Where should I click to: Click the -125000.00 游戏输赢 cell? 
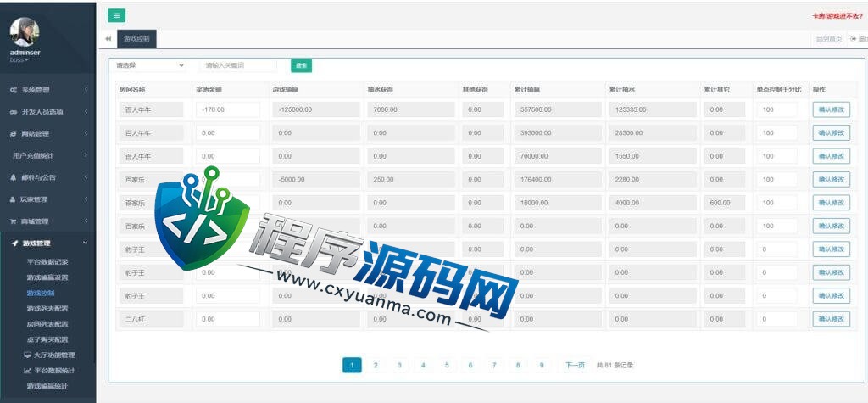click(317, 109)
